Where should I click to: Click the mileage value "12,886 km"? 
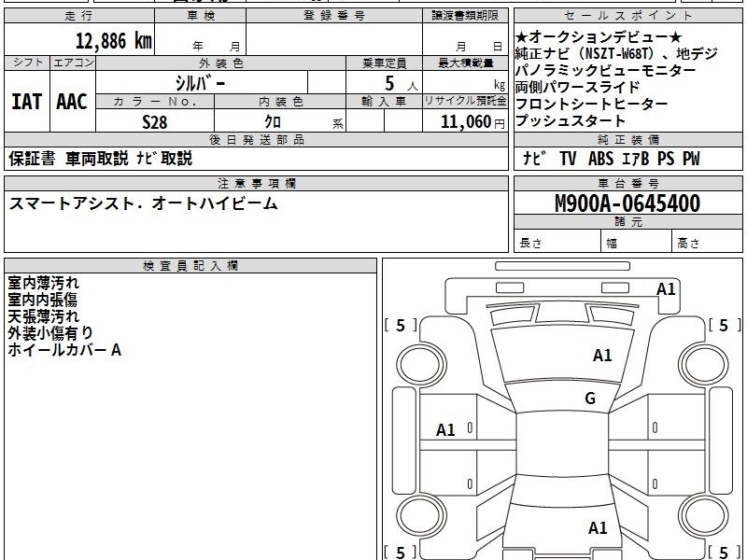[113, 41]
